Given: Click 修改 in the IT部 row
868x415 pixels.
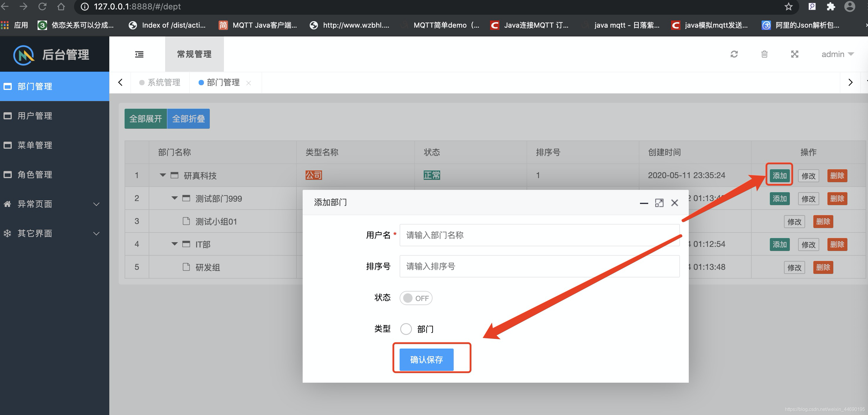Looking at the screenshot, I should pos(808,245).
